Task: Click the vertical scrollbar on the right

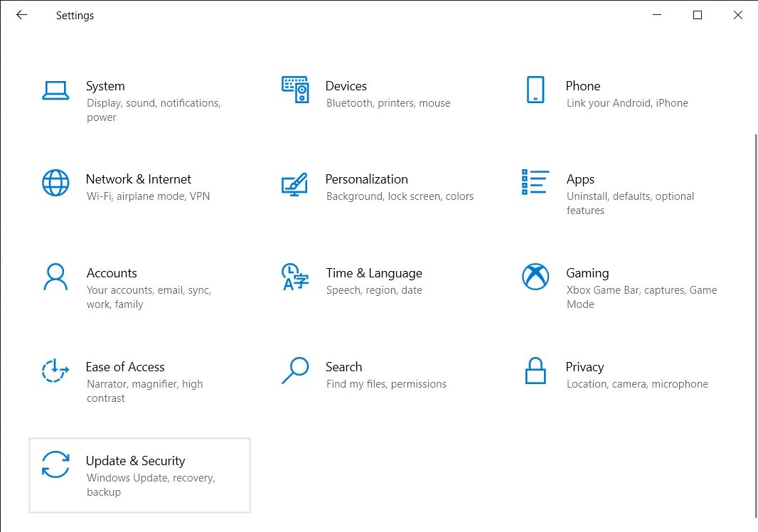Action: click(756, 326)
